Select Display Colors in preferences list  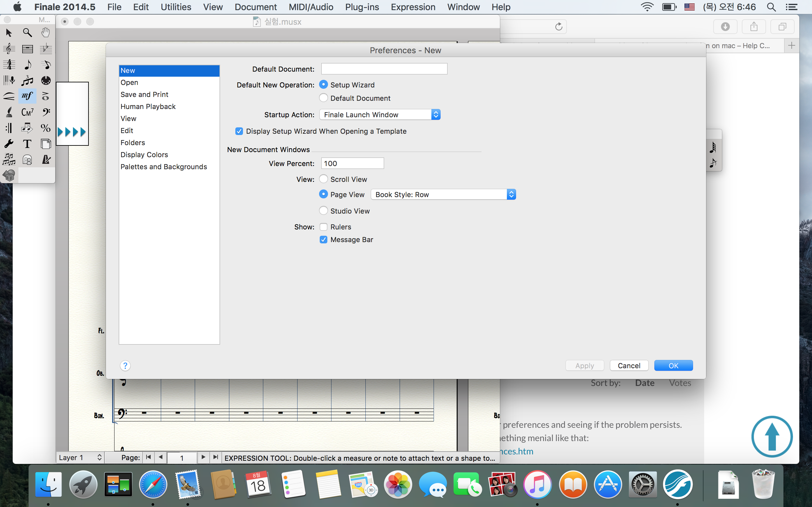[144, 155]
